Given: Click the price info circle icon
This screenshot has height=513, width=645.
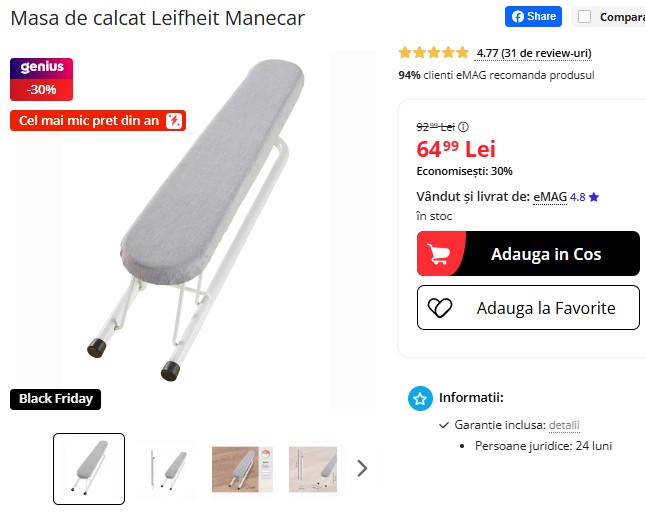Looking at the screenshot, I should tap(463, 127).
